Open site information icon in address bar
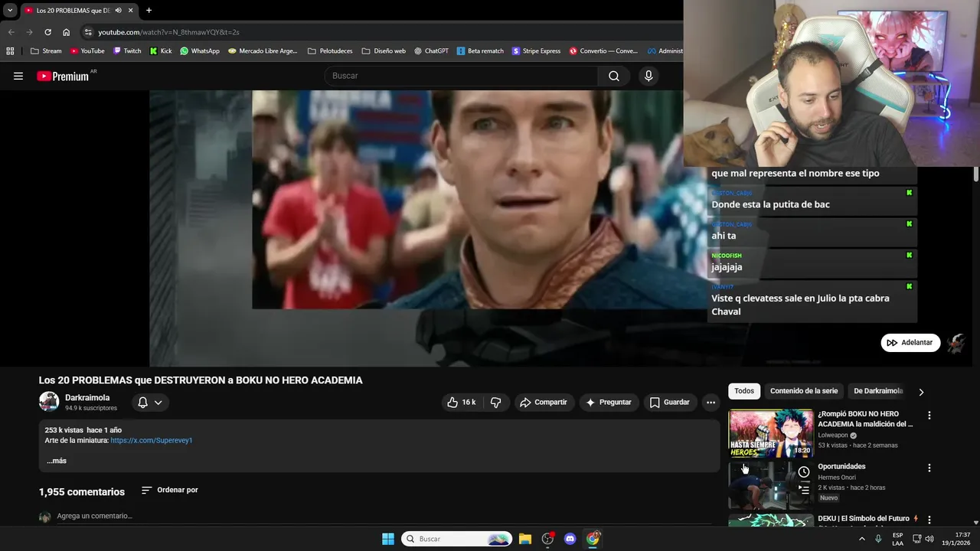The height and width of the screenshot is (551, 980). pyautogui.click(x=88, y=32)
